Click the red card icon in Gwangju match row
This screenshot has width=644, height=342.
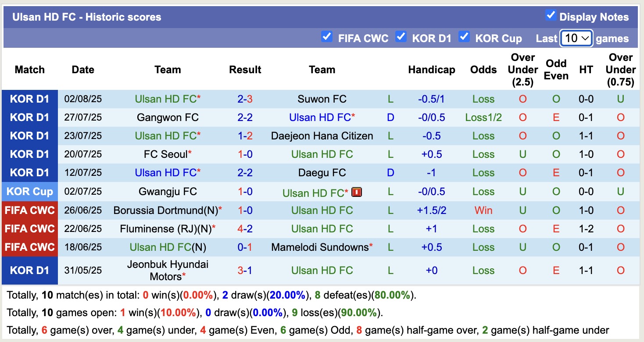click(356, 192)
